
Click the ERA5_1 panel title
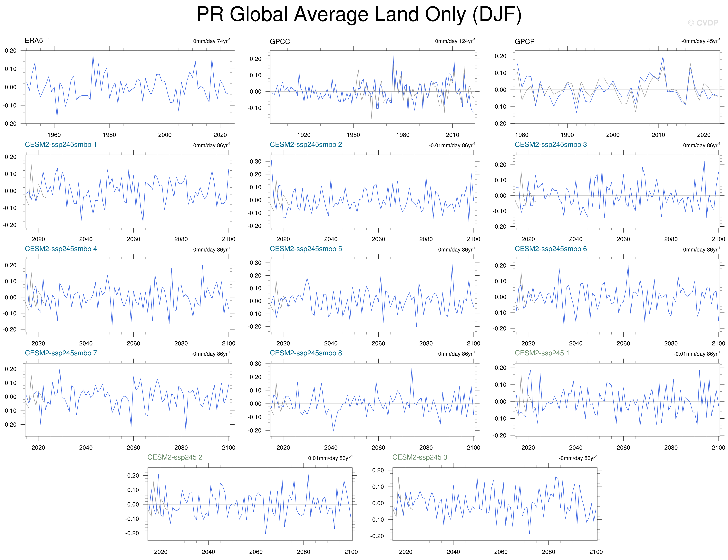pos(37,41)
